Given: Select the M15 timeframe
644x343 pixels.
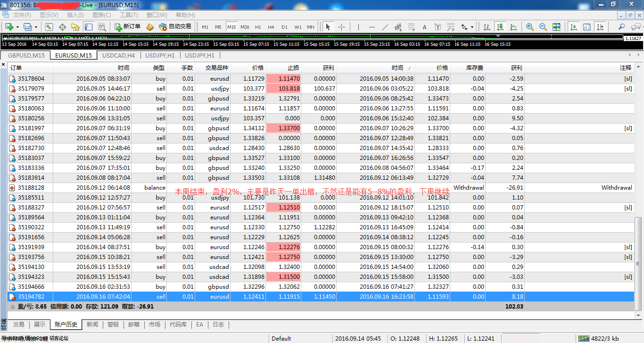Looking at the screenshot, I should [231, 27].
